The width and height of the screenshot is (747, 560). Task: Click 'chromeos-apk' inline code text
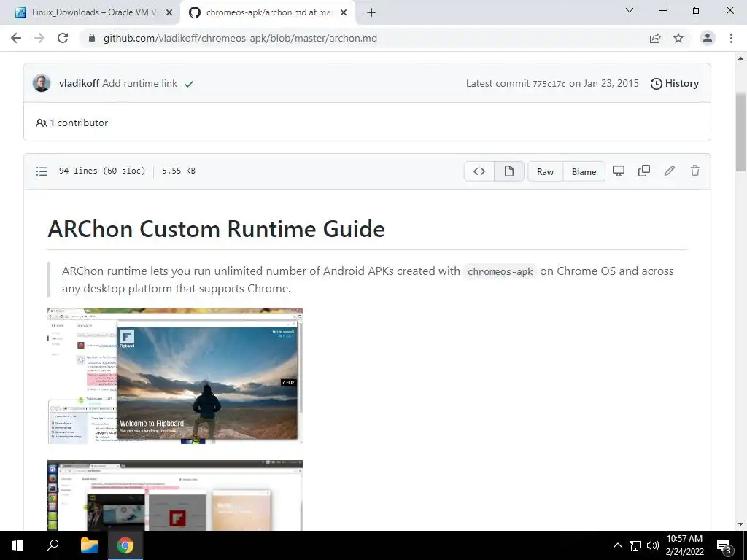(x=500, y=271)
